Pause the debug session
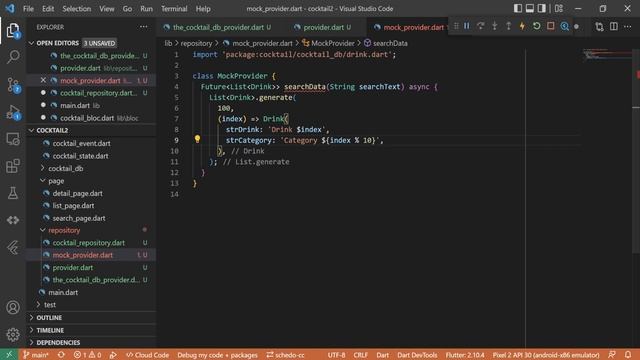640x360 pixels. tap(467, 27)
